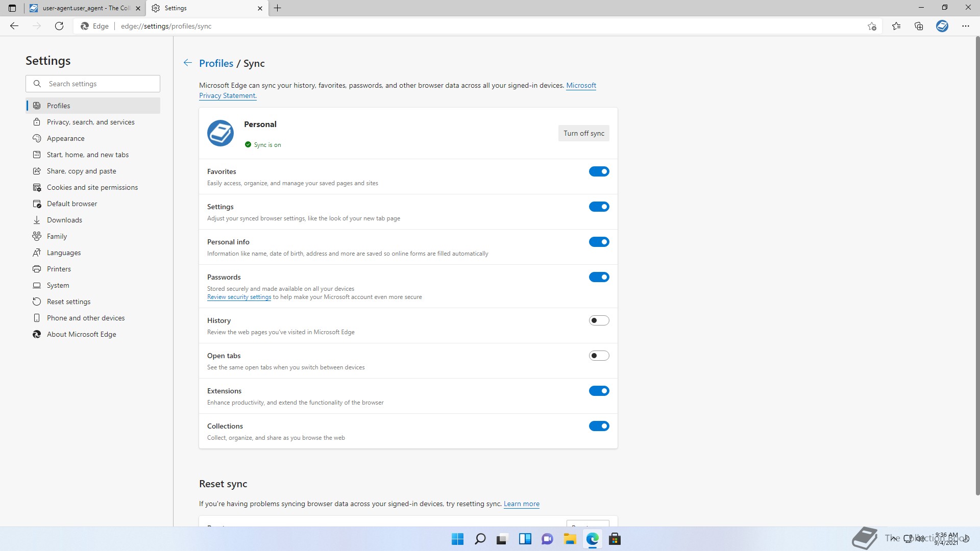Viewport: 980px width, 551px height.
Task: Open Microsoft Store from taskbar
Action: pos(615,539)
